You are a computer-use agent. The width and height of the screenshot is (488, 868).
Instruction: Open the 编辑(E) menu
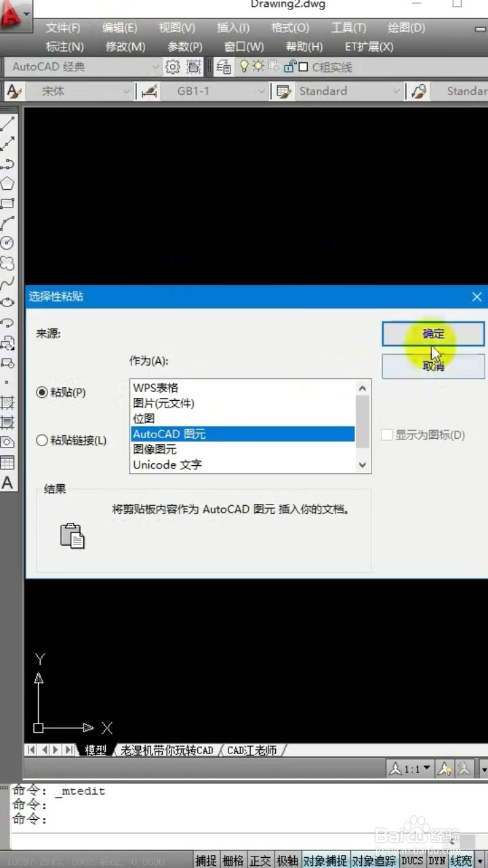120,28
